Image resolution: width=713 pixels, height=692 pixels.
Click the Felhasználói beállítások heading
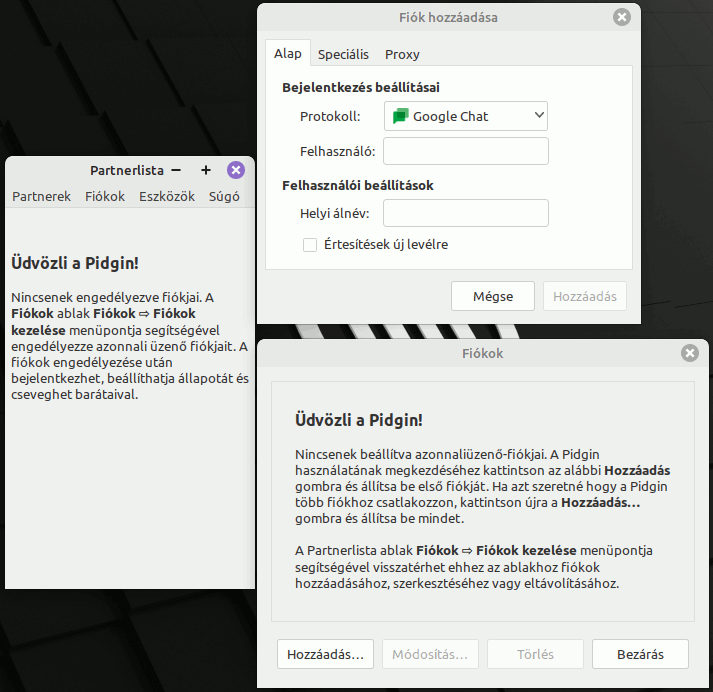pos(357,186)
